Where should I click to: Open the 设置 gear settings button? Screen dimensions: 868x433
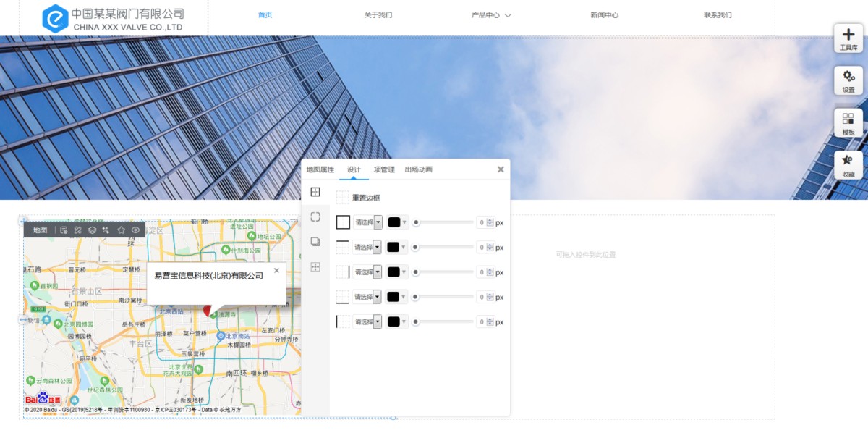848,80
